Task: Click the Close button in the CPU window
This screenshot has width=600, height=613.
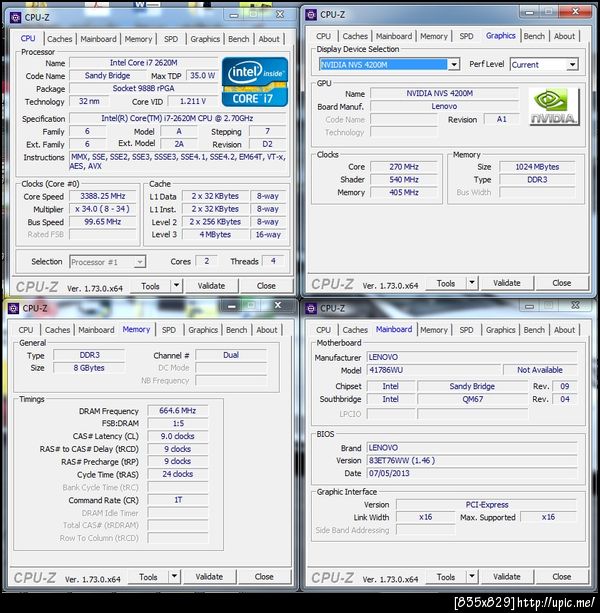Action: tap(266, 286)
